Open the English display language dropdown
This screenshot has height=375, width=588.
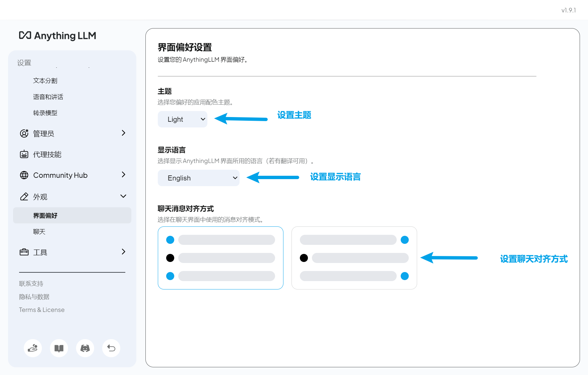tap(199, 178)
